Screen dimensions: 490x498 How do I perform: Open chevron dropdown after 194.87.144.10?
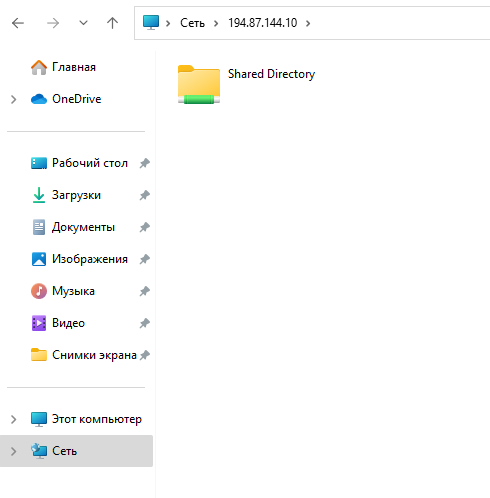[x=308, y=23]
